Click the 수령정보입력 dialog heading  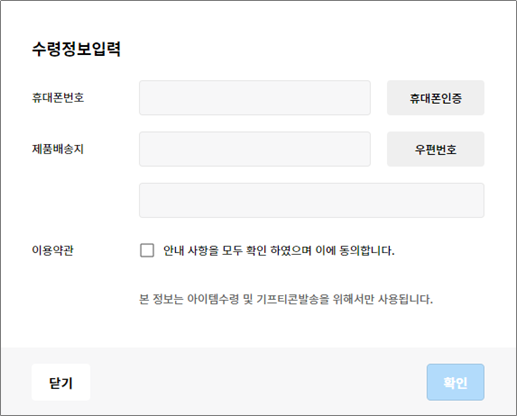(76, 49)
